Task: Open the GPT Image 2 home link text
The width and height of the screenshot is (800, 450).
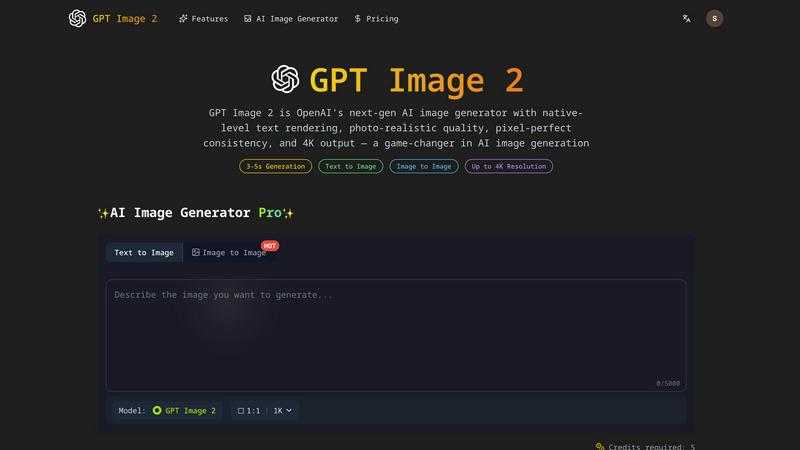Action: coord(125,19)
